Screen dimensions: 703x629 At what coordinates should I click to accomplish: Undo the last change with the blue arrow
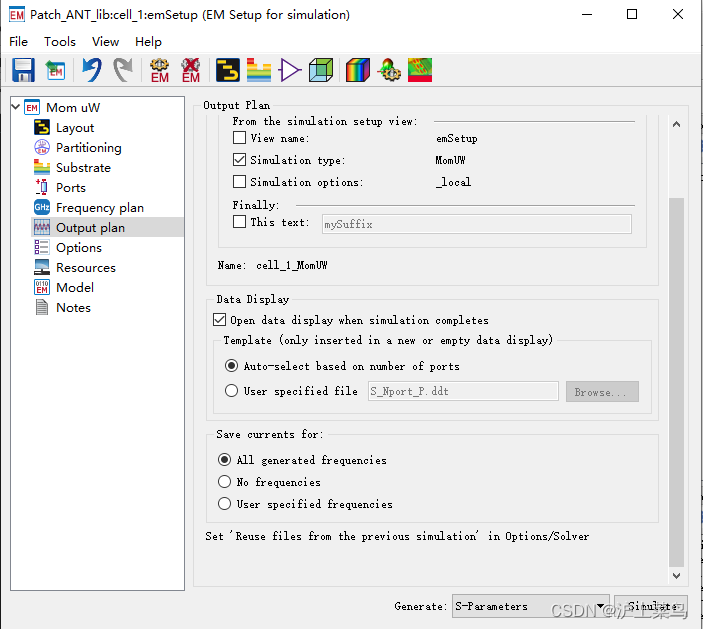pos(92,70)
